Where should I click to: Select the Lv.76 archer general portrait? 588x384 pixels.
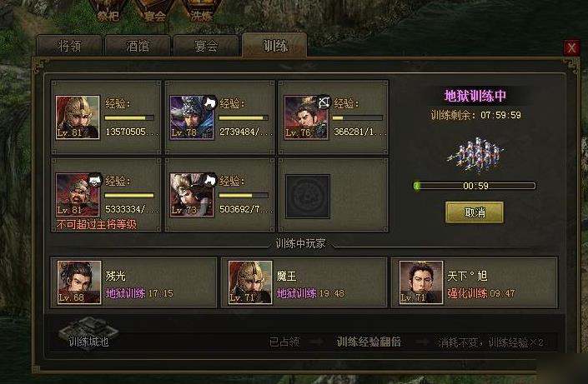306,117
